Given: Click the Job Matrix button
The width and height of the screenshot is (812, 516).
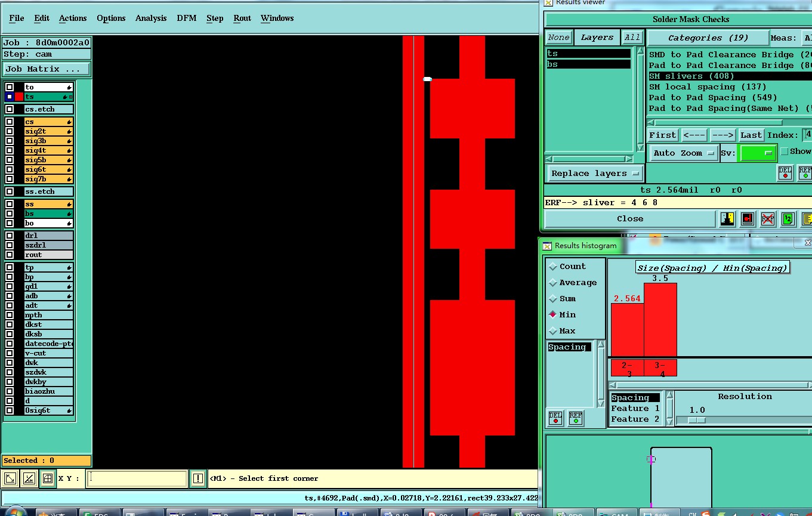Looking at the screenshot, I should click(x=47, y=69).
